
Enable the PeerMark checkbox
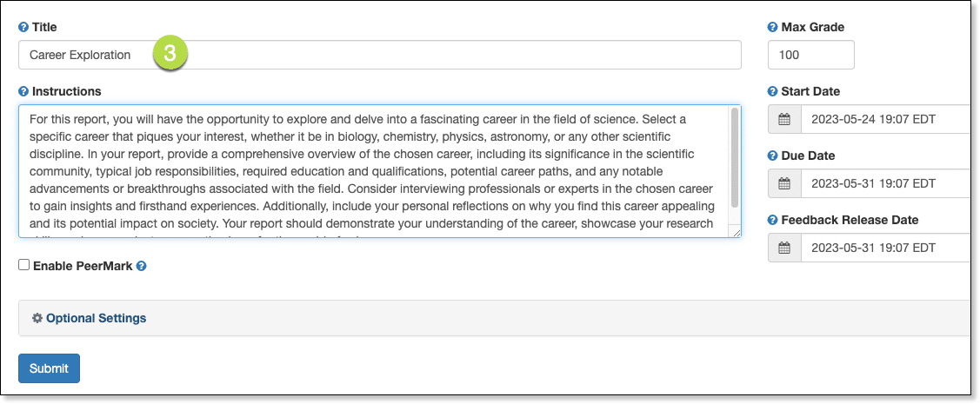point(24,265)
